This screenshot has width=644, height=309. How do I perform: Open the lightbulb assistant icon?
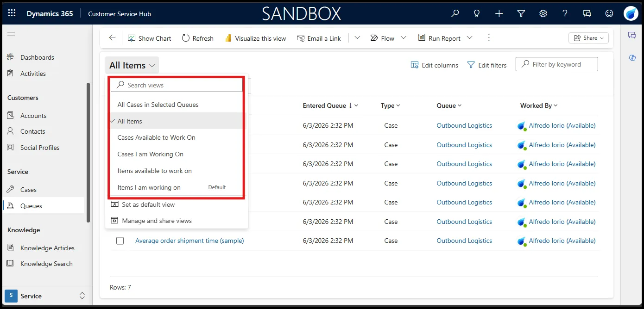477,13
